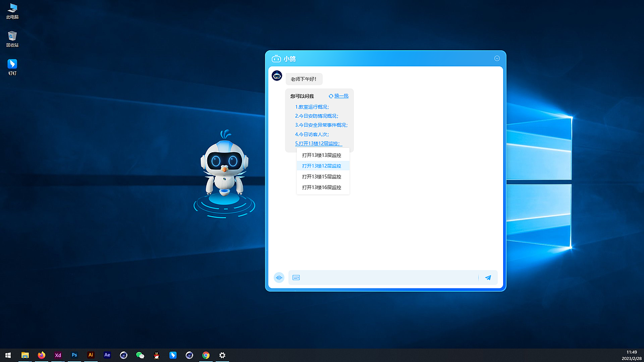Collapse the 小鸽 chat window chevron
This screenshot has width=644, height=362.
coord(497,58)
